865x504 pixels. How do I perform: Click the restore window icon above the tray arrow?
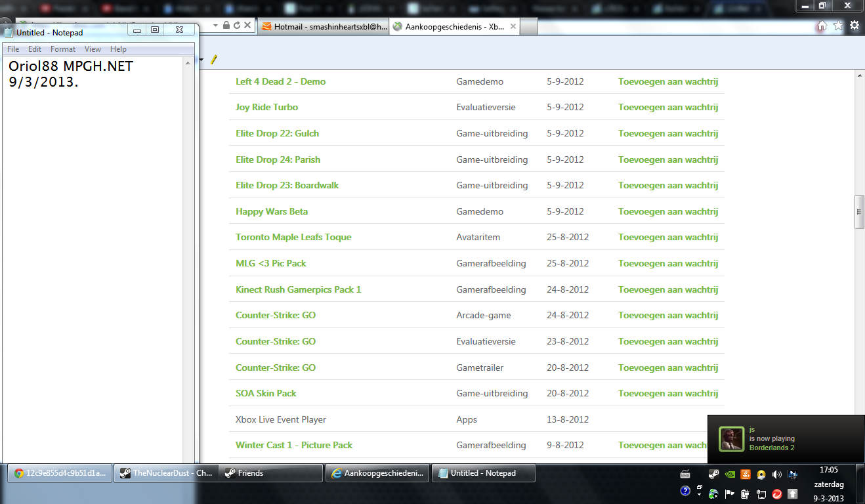click(x=700, y=488)
